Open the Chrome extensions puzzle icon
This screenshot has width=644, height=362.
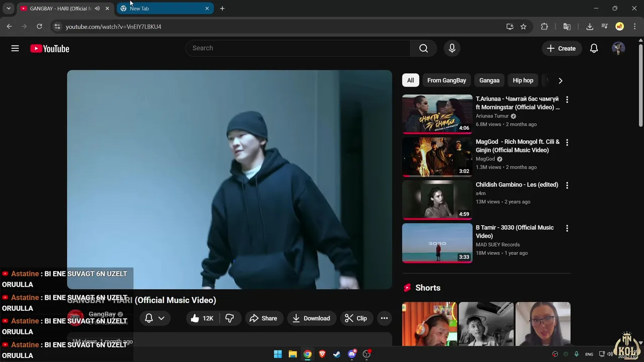[x=544, y=27]
